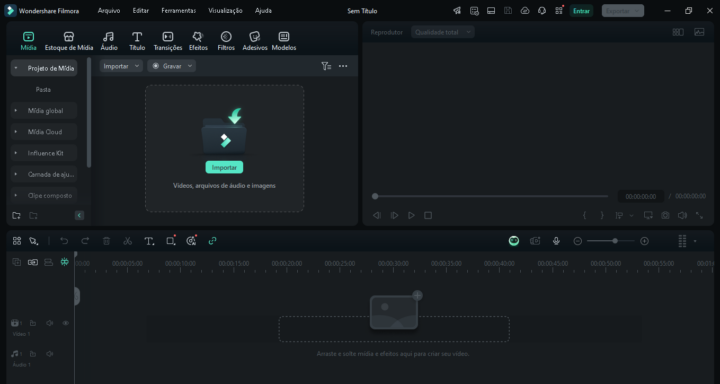Click the Exportar button
This screenshot has width=720, height=384.
pos(623,11)
